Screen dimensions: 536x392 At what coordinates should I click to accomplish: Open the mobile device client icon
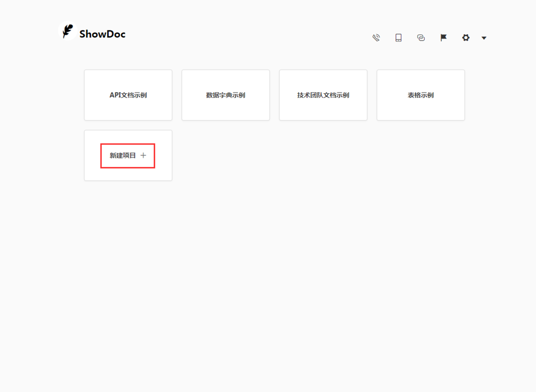point(399,37)
